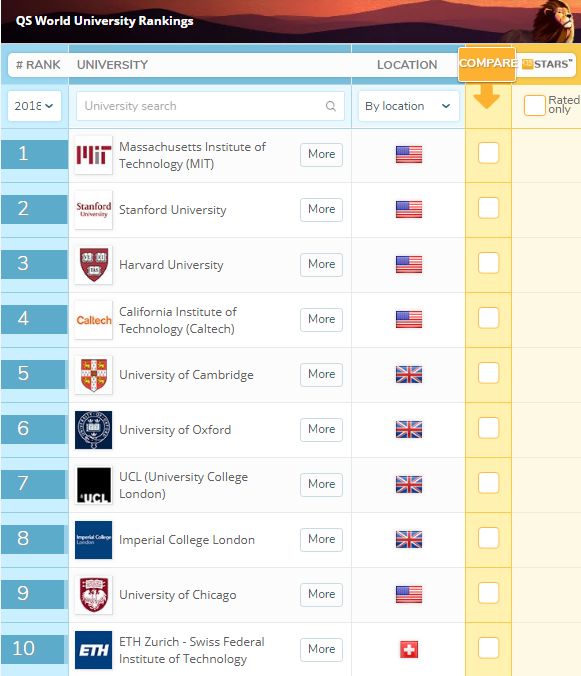This screenshot has width=581, height=676.
Task: Click the Harvard University crest logo
Action: coord(94,265)
